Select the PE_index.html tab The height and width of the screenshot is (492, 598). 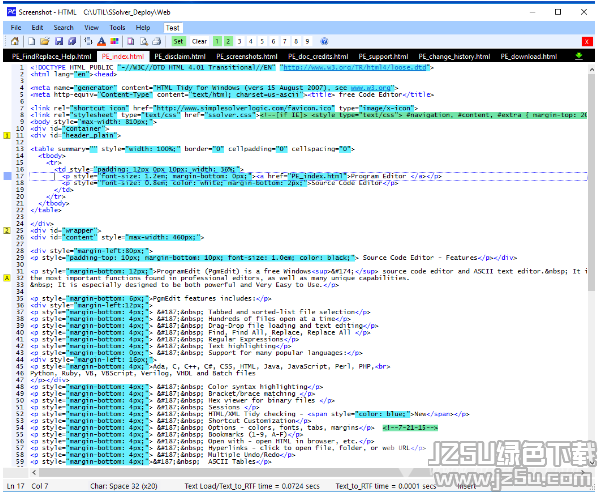(123, 56)
